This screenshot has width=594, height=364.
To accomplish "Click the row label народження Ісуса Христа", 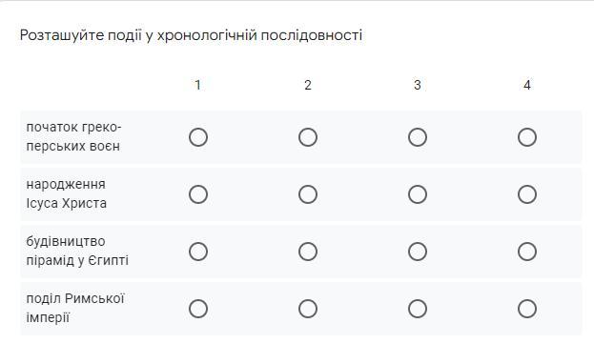I will coord(67,193).
